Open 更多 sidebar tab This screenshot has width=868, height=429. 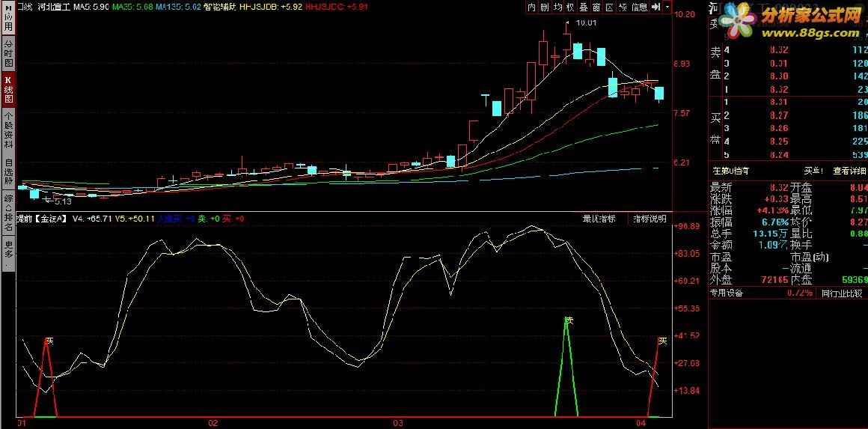click(7, 254)
